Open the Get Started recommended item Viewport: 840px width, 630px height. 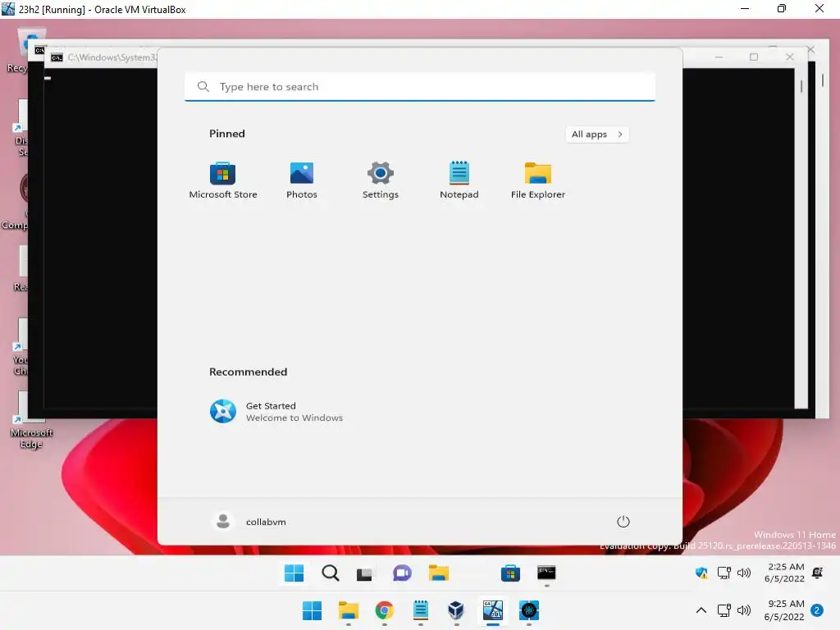click(x=276, y=412)
